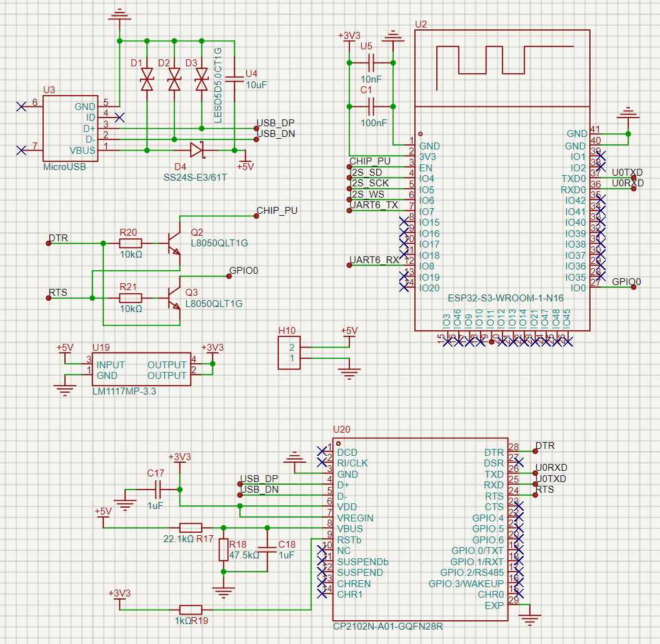Click the INPUT pin label on LM1117
660x644 pixels.
pyautogui.click(x=111, y=365)
